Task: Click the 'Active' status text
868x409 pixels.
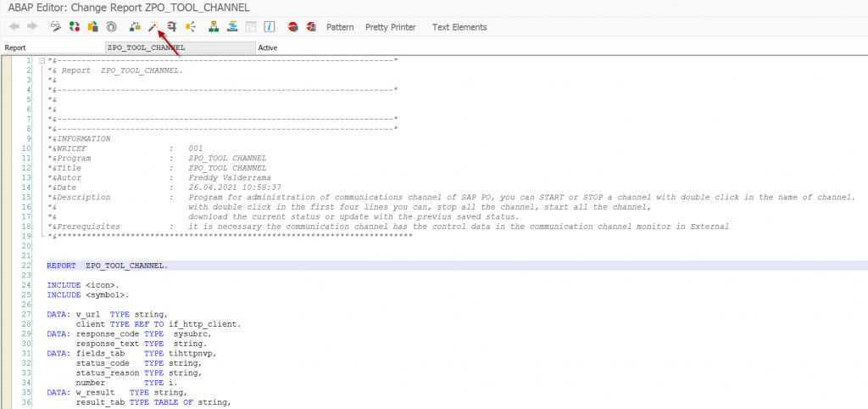Action: point(268,48)
